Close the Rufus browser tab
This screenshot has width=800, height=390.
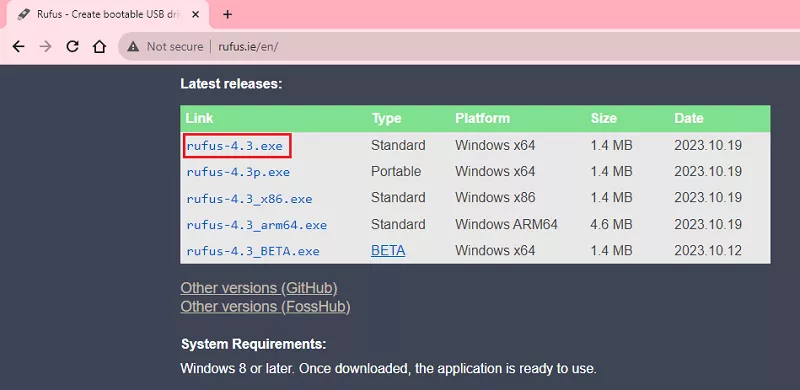pyautogui.click(x=195, y=14)
